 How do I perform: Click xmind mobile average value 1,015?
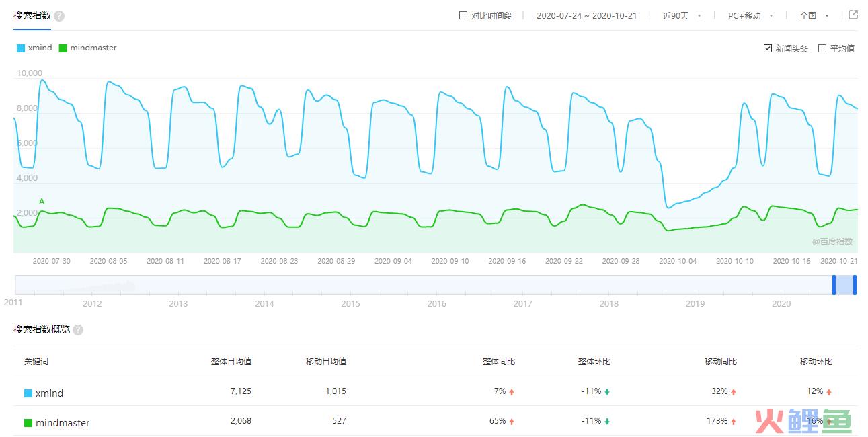(335, 391)
